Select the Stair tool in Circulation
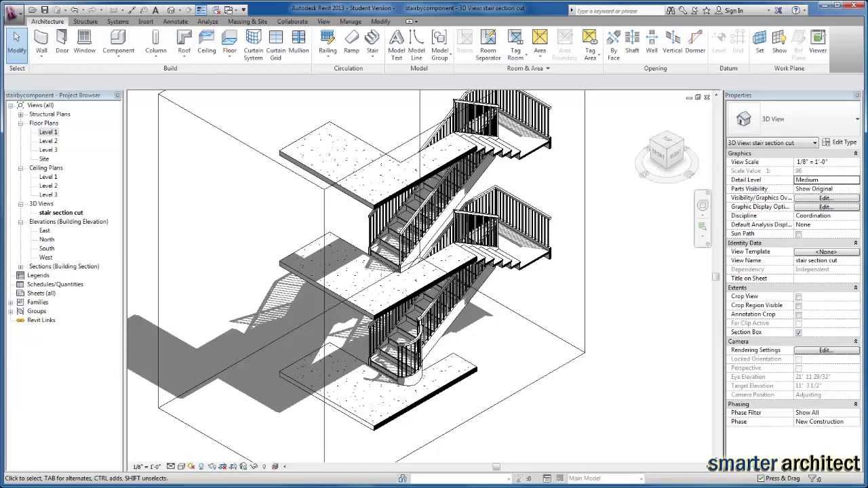Screen dimensions: 868x488 [x=372, y=41]
